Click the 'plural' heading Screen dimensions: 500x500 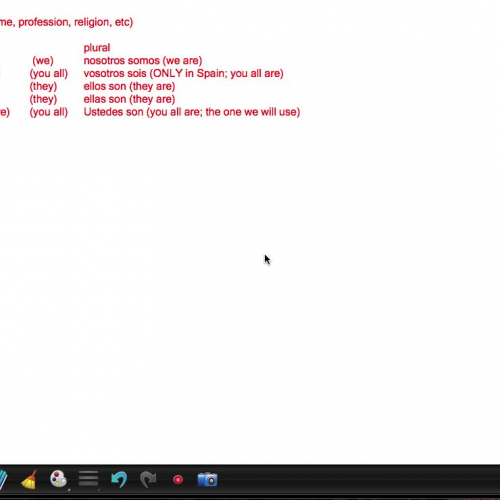click(97, 48)
